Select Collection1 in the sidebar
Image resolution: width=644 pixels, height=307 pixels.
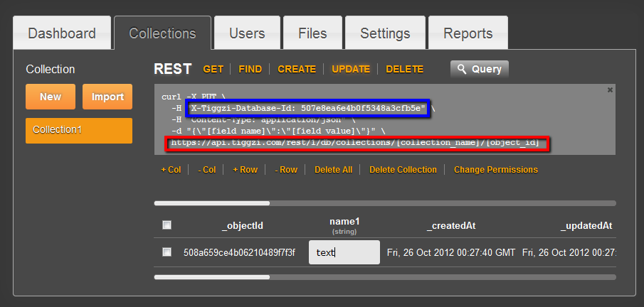pyautogui.click(x=79, y=130)
